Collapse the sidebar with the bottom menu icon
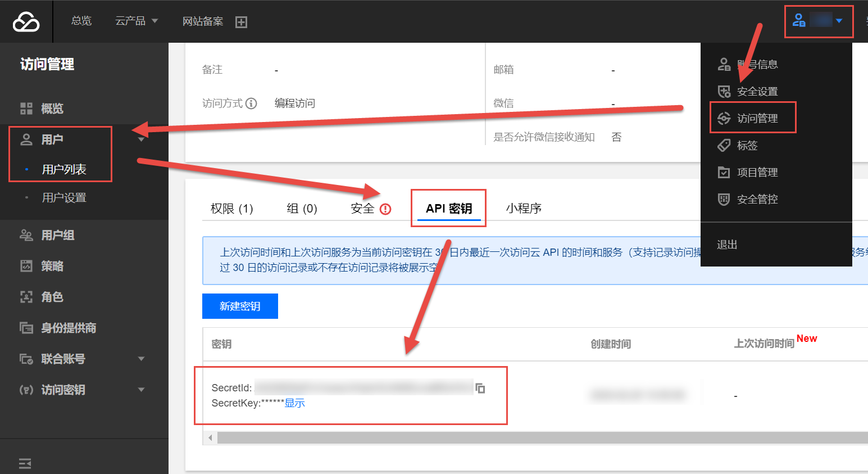The height and width of the screenshot is (474, 868). [25, 463]
